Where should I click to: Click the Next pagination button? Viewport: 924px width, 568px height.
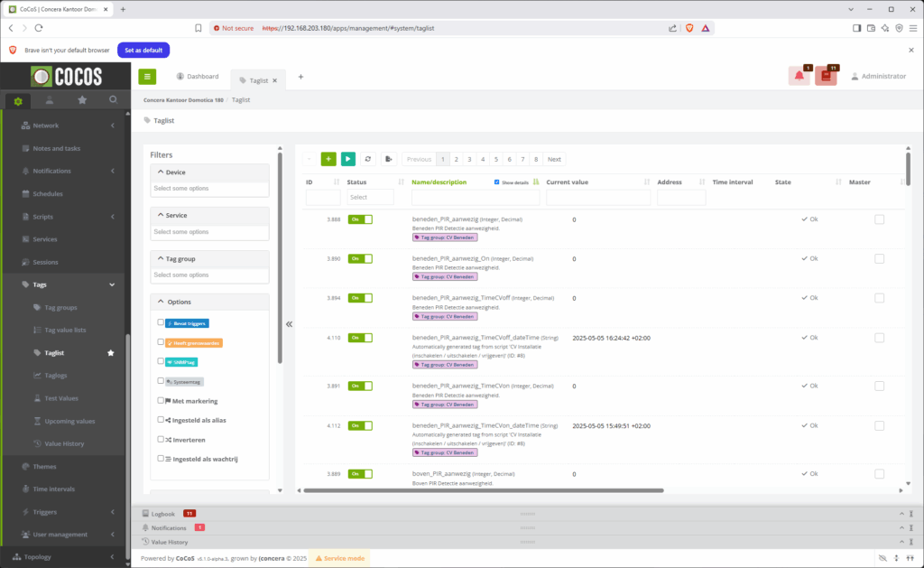(554, 159)
